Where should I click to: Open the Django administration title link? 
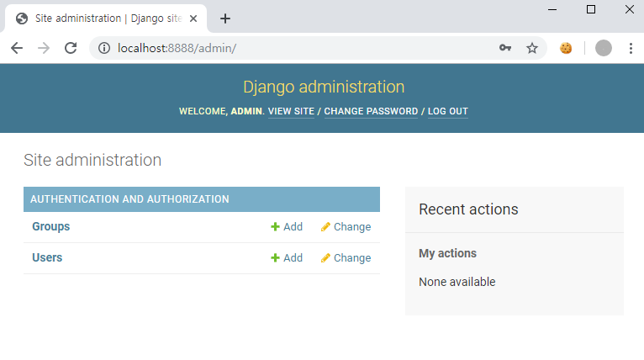[324, 87]
